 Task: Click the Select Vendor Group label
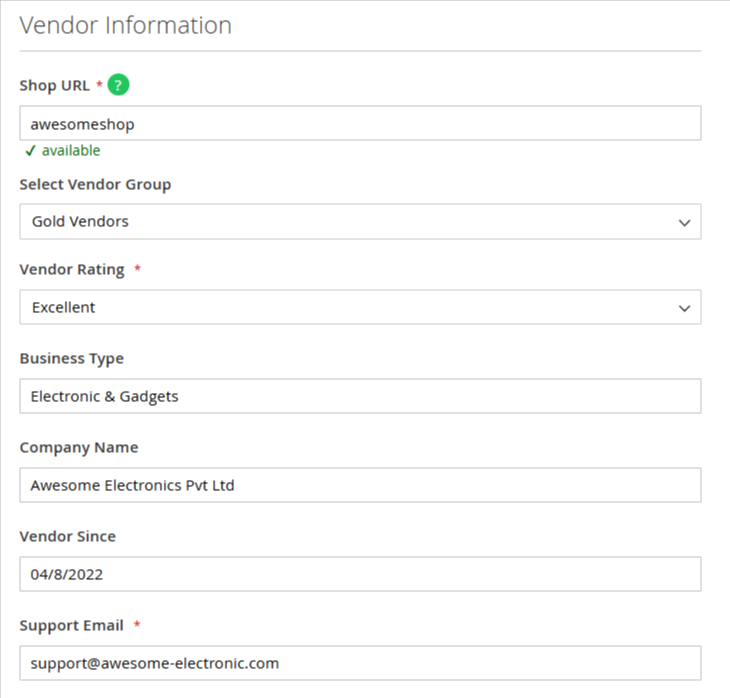tap(95, 184)
